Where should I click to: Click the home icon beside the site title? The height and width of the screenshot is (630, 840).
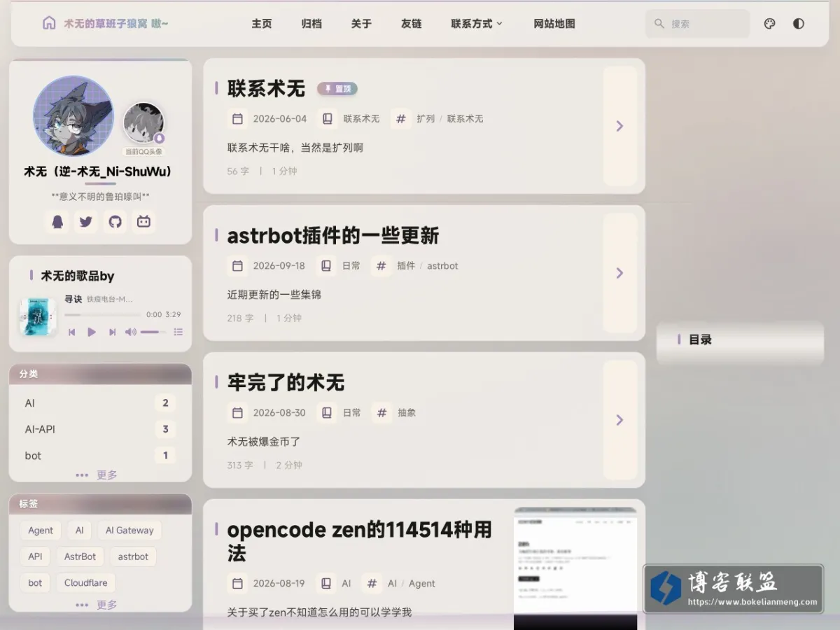tap(49, 23)
